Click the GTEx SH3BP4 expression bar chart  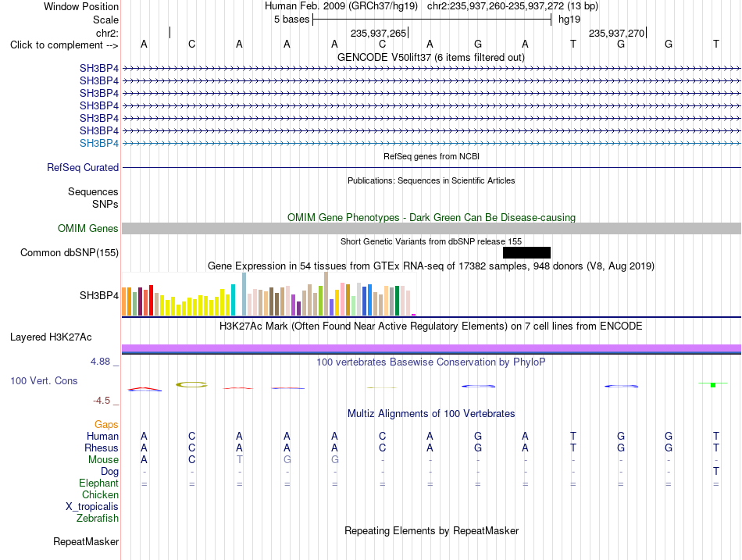(x=269, y=294)
